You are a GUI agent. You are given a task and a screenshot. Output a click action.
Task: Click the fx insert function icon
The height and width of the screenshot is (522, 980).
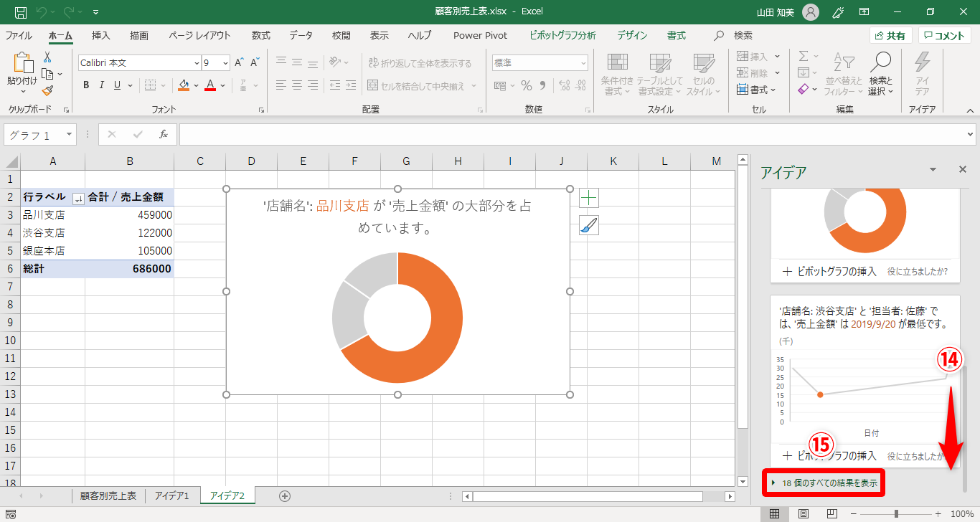coord(164,134)
